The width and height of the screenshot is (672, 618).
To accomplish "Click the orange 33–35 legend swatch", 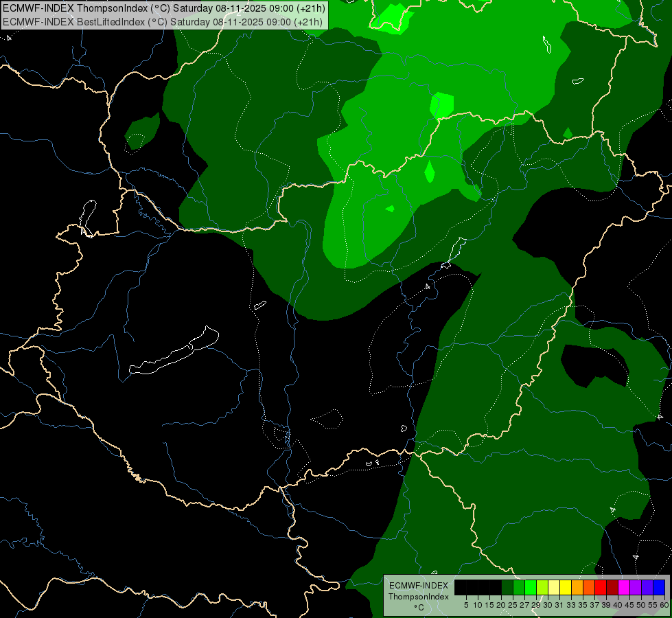I will coord(577,587).
